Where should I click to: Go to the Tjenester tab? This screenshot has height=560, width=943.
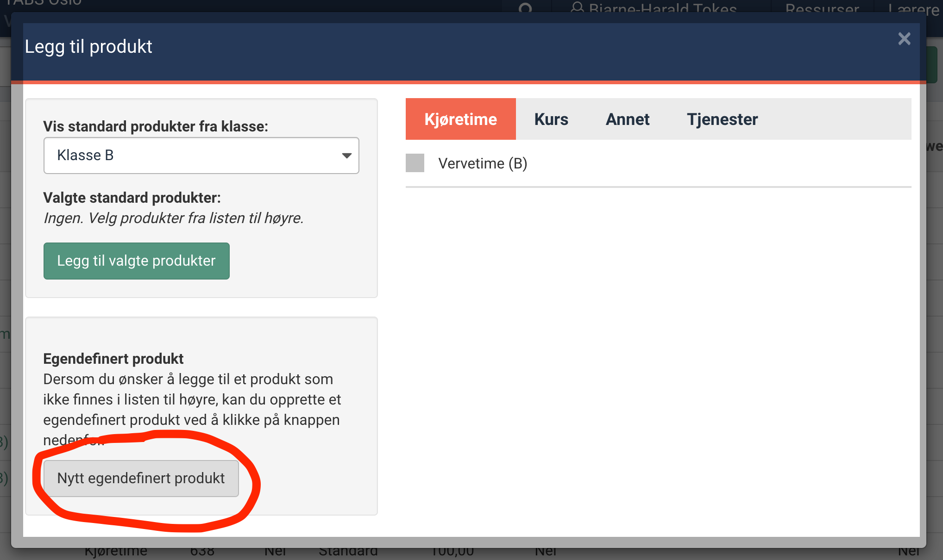point(722,119)
